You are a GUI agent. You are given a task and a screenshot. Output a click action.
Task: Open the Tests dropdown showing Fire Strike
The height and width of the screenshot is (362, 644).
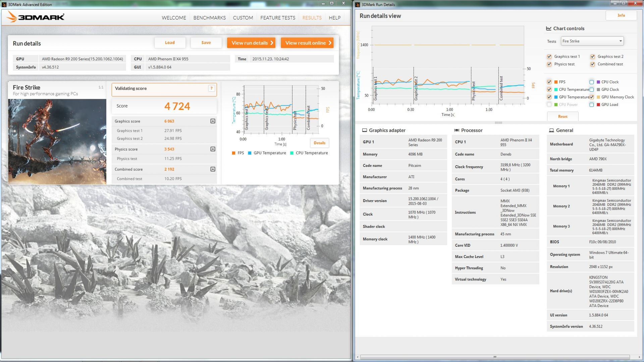(x=592, y=41)
